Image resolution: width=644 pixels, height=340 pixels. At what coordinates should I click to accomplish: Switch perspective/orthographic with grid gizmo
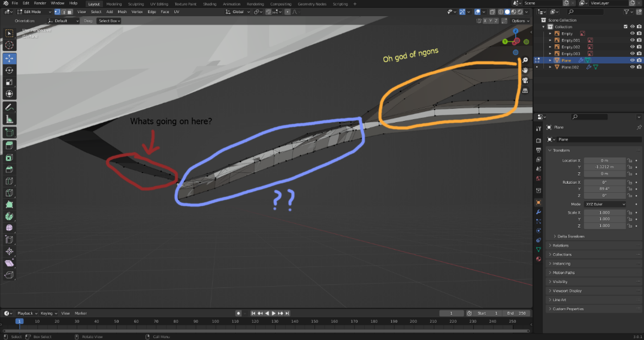pyautogui.click(x=525, y=91)
